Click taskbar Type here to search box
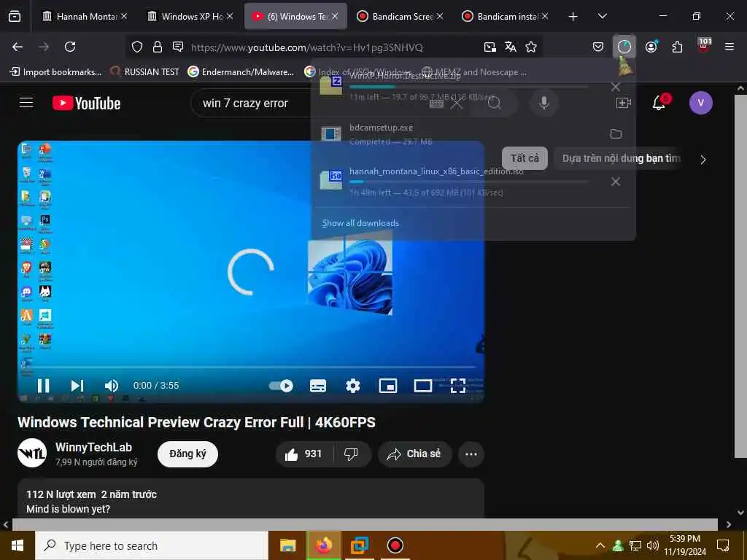Screen dimensions: 747x560 152,545
